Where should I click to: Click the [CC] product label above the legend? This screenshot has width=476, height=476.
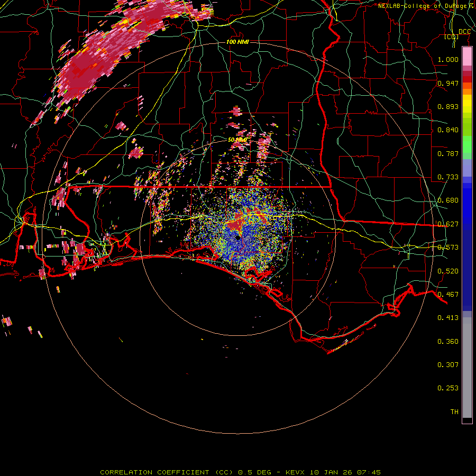[452, 36]
